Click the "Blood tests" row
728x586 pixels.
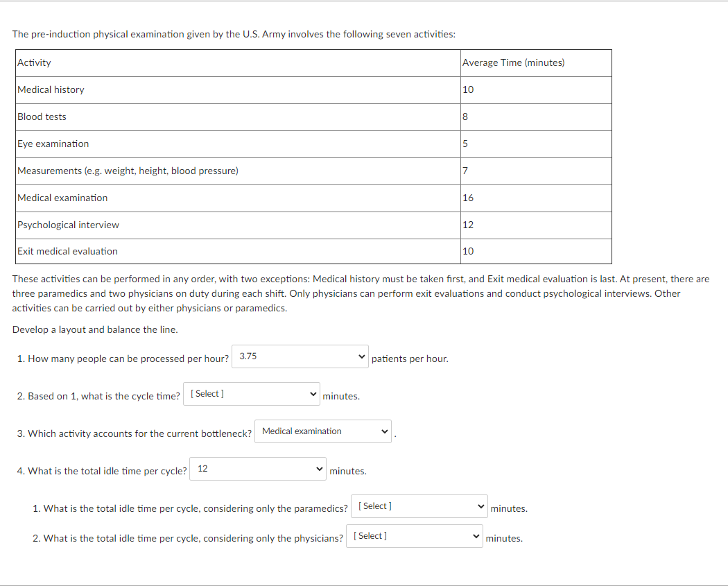click(42, 117)
